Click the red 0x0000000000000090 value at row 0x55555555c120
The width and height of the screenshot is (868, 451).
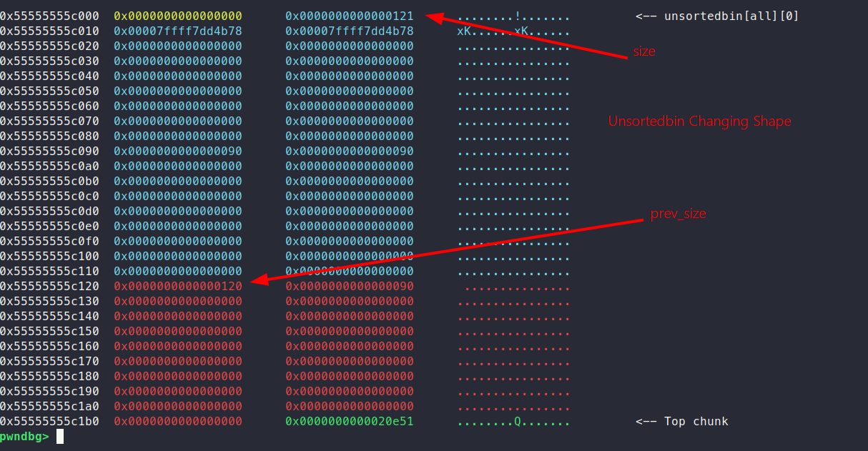point(349,286)
